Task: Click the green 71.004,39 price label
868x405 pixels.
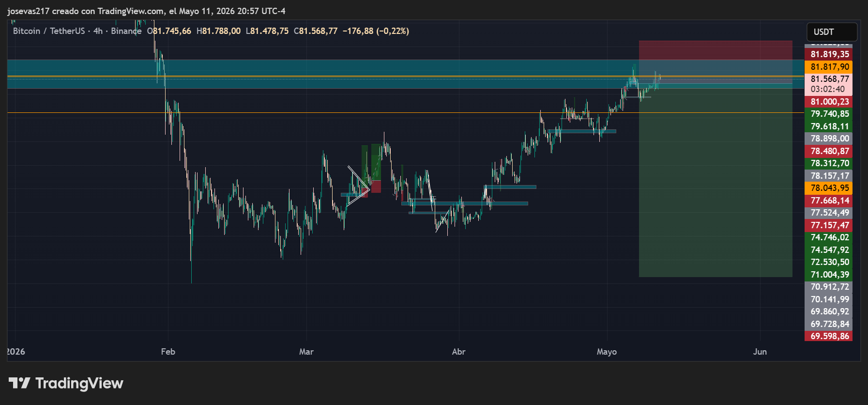Action: click(x=828, y=275)
